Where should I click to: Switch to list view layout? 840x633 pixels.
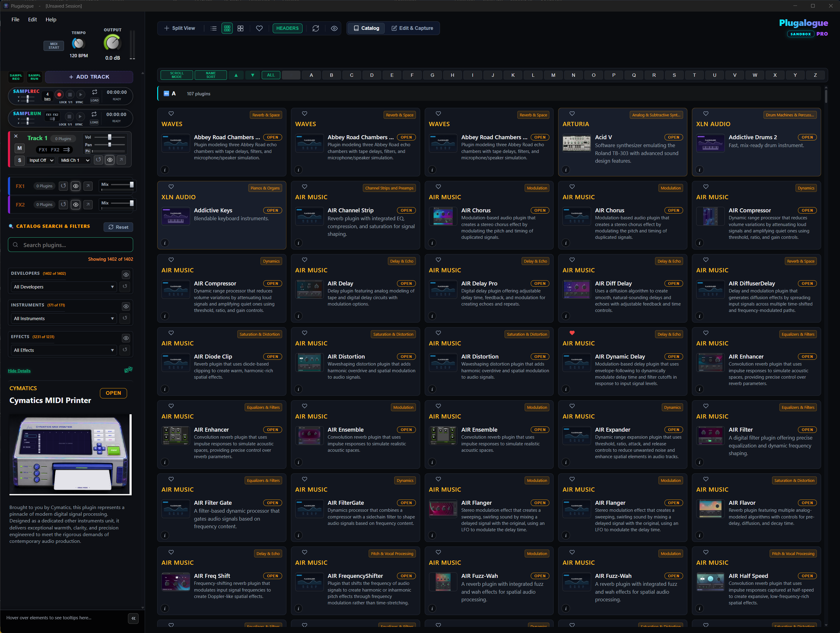click(x=214, y=28)
